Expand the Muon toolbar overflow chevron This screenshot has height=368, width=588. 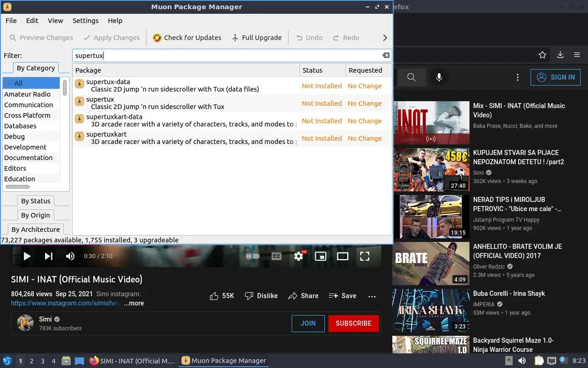click(385, 38)
